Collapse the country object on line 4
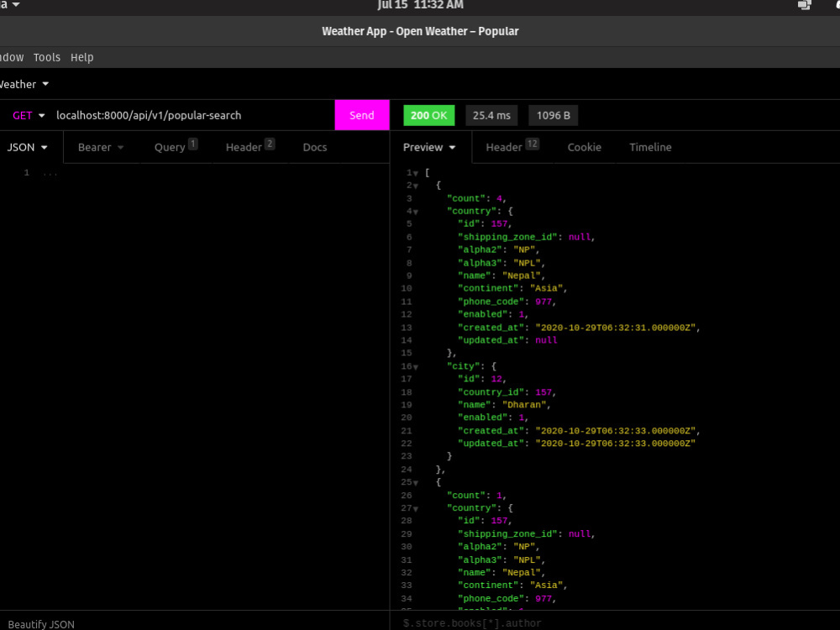 point(416,213)
